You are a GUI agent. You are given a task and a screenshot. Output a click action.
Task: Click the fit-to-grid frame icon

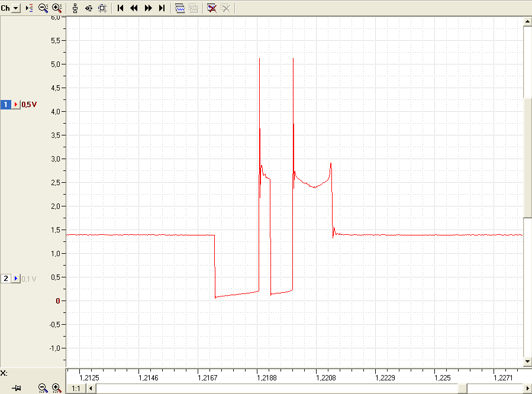(102, 8)
